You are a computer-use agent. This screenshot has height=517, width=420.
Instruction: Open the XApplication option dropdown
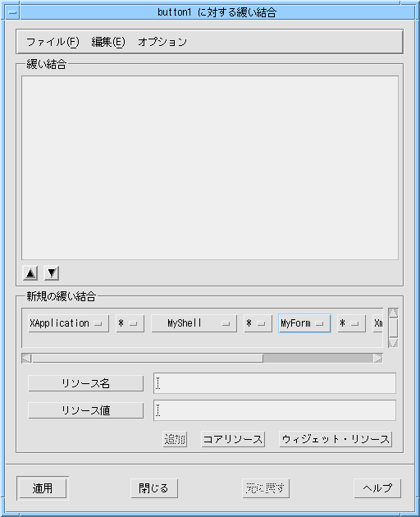pos(69,323)
